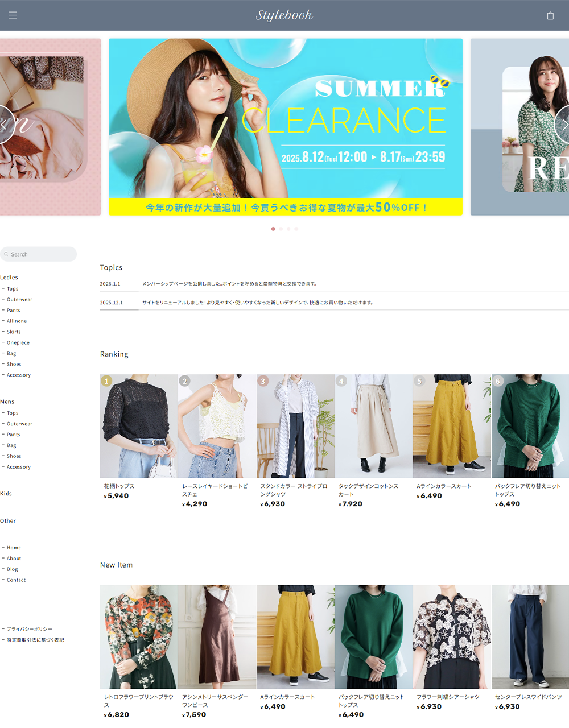Select the first carousel pagination dot
This screenshot has height=728, width=569.
273,229
